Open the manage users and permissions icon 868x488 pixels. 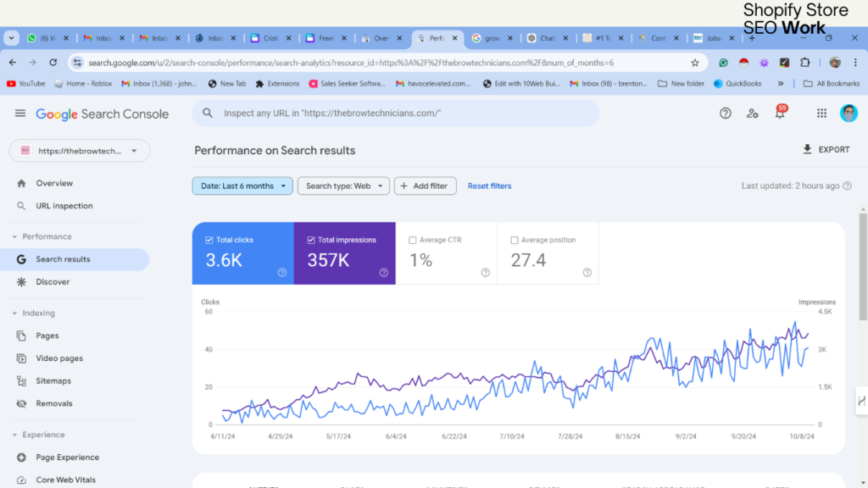pos(753,114)
